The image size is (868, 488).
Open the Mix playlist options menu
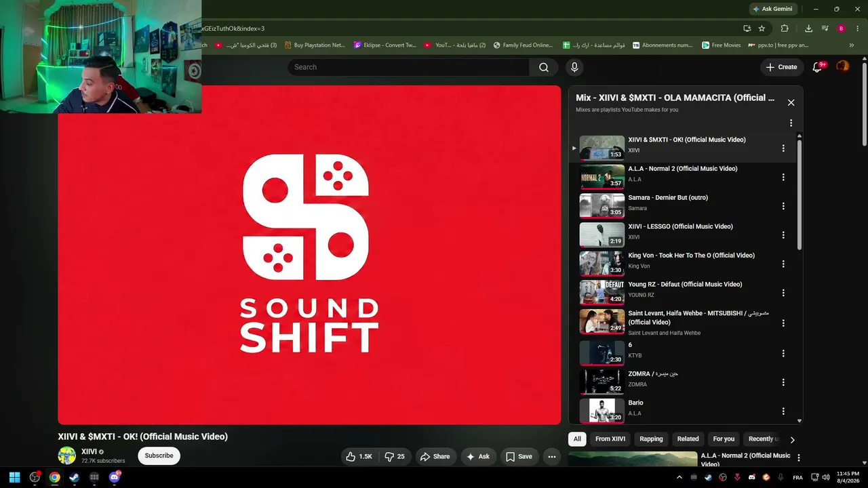(791, 123)
